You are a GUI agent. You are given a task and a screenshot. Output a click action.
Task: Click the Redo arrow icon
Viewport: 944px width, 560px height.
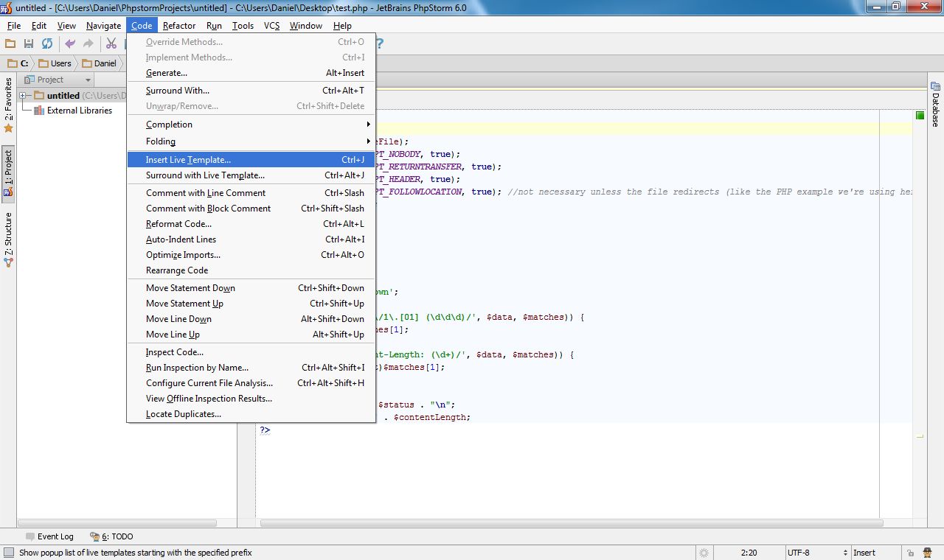(x=88, y=44)
